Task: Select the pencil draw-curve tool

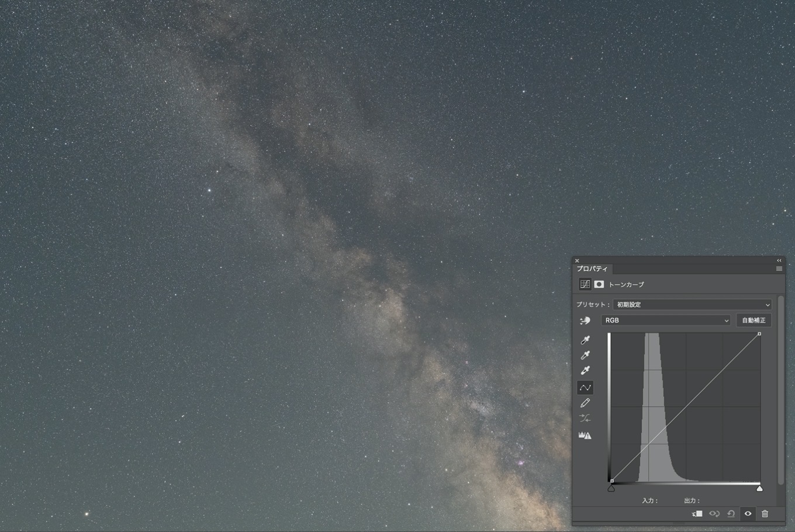Action: [x=585, y=403]
